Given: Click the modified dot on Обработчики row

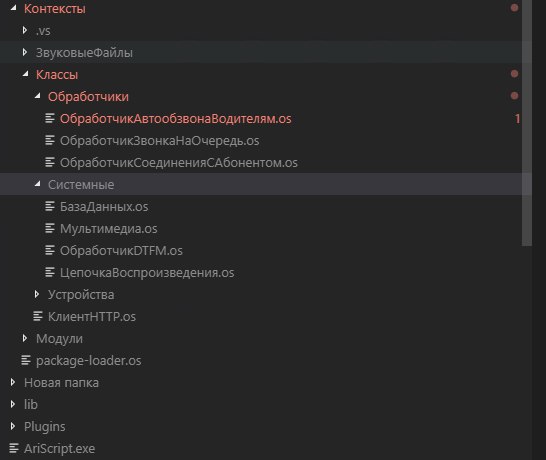Looking at the screenshot, I should click(514, 96).
